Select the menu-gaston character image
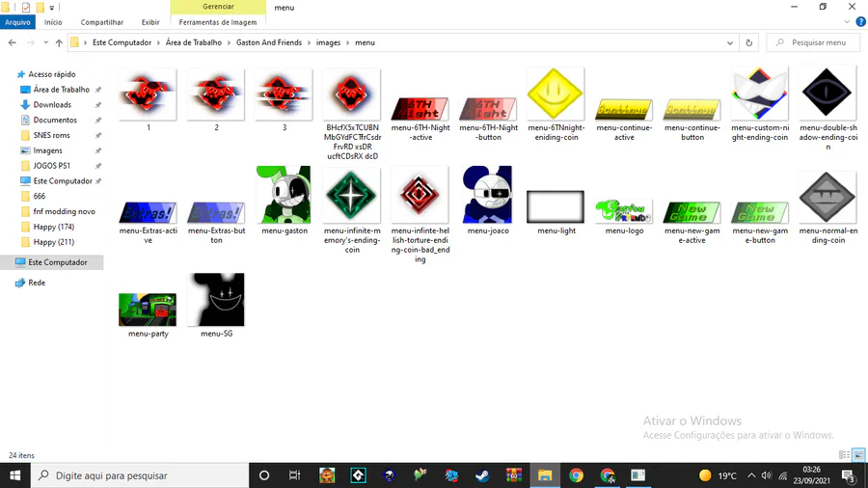This screenshot has width=868, height=488. [x=284, y=195]
